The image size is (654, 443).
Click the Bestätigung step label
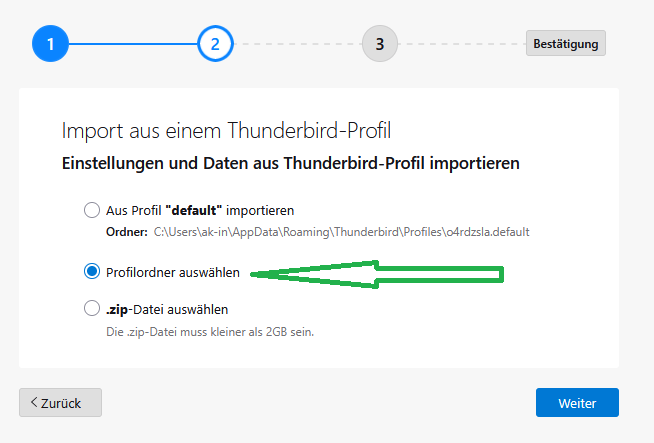pos(566,43)
